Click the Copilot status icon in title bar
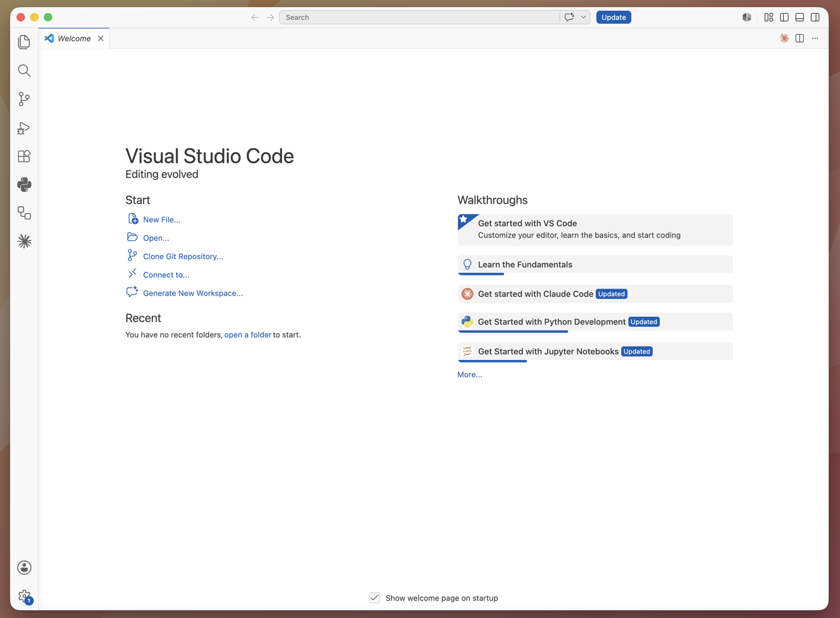840x618 pixels. click(747, 17)
